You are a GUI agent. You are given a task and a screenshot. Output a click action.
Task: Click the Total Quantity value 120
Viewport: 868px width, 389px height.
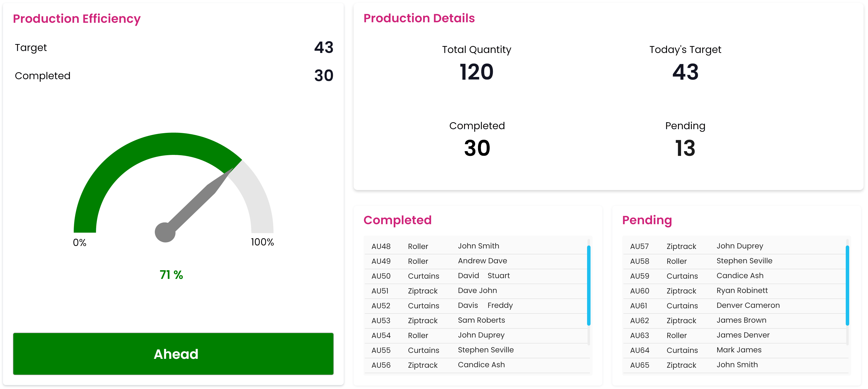coord(477,72)
